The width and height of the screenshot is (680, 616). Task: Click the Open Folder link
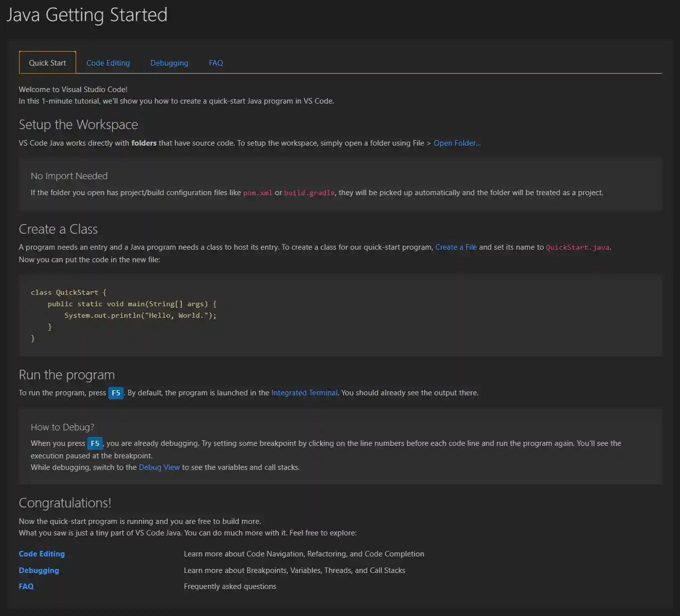click(456, 143)
